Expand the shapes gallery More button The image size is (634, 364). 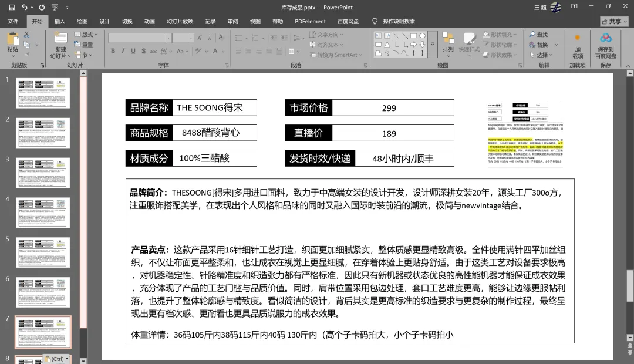pyautogui.click(x=433, y=45)
